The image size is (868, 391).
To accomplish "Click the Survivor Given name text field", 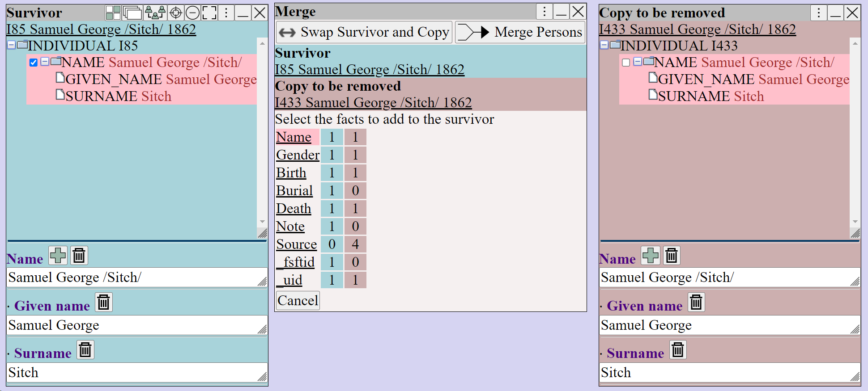I will (137, 325).
